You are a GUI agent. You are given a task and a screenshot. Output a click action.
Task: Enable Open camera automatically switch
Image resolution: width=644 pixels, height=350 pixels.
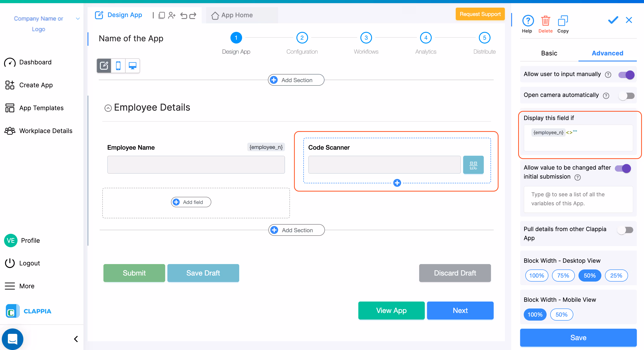[x=626, y=96]
